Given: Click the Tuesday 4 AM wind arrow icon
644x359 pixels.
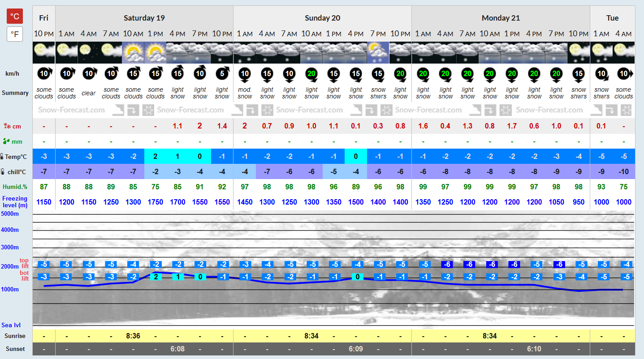Looking at the screenshot, I should coord(624,73).
